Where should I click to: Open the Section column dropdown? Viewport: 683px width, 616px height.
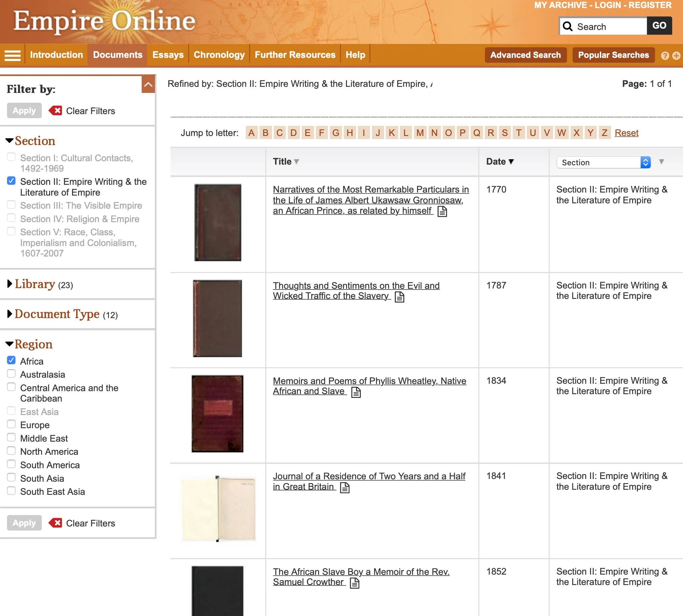click(x=603, y=163)
